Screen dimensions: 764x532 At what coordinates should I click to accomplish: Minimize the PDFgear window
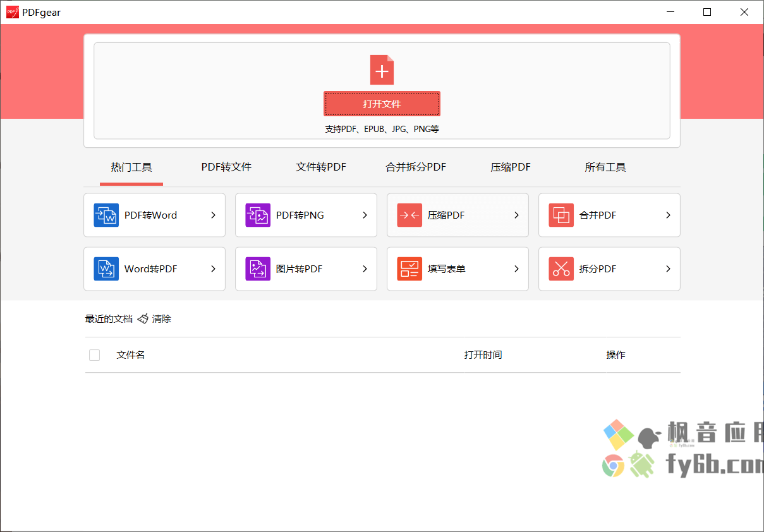click(x=669, y=12)
